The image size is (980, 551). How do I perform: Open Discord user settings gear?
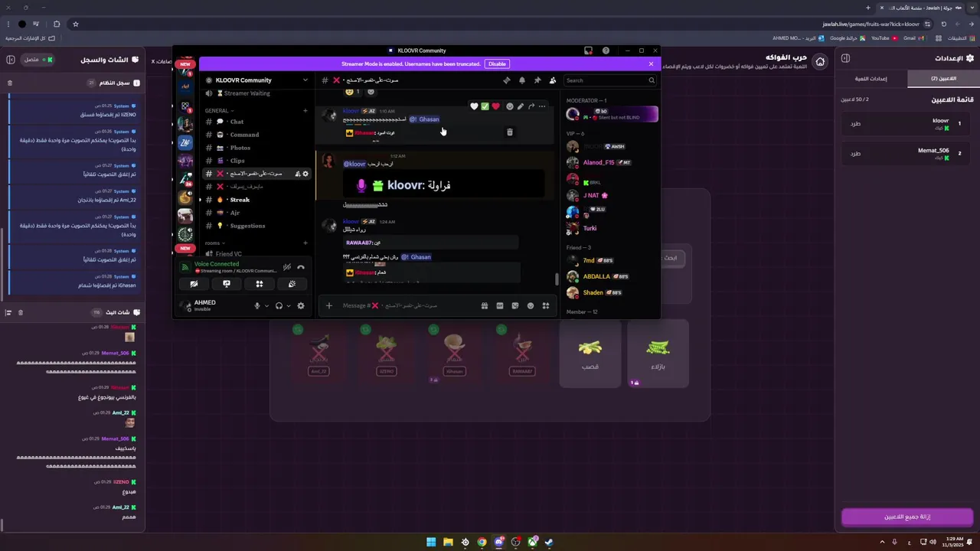[x=301, y=306]
